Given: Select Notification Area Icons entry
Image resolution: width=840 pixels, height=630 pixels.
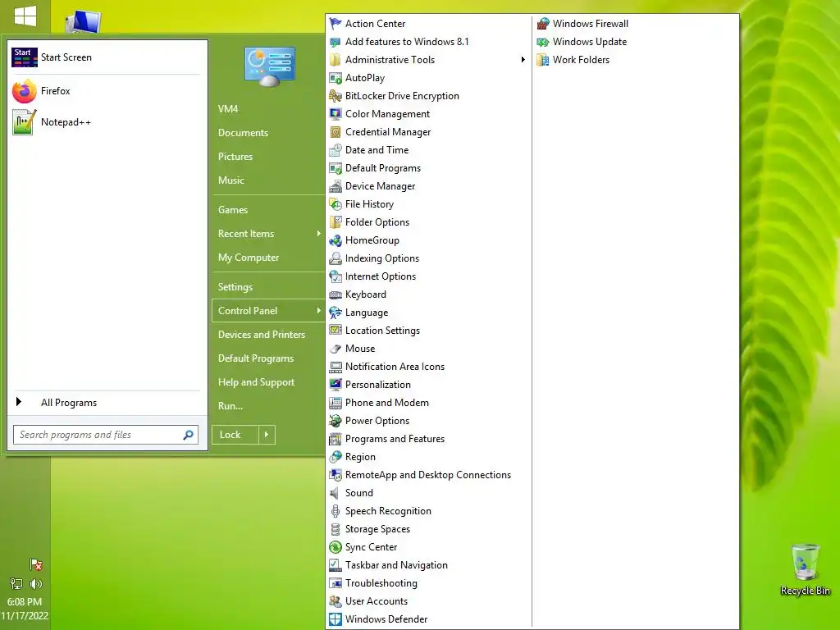Looking at the screenshot, I should pos(395,367).
